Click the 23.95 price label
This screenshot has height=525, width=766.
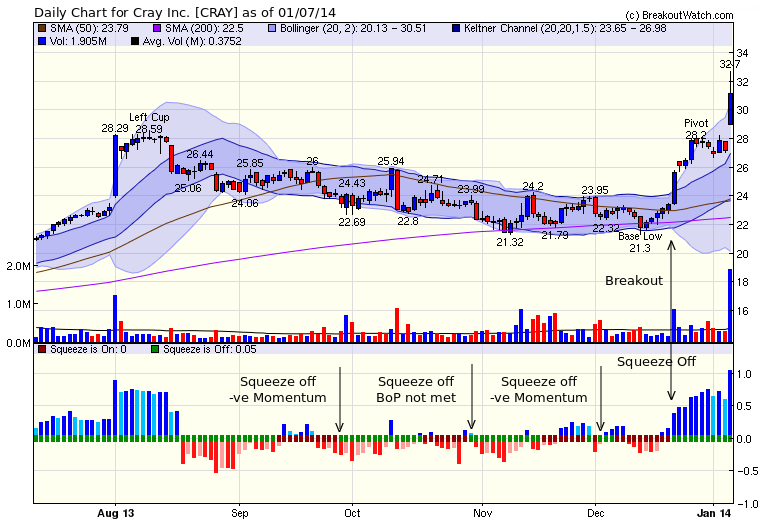tap(595, 190)
